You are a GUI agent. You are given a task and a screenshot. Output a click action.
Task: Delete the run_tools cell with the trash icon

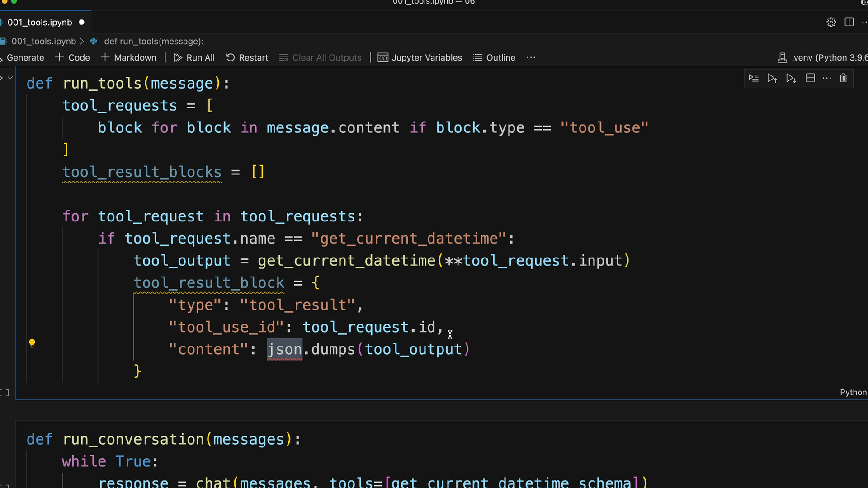coord(843,78)
